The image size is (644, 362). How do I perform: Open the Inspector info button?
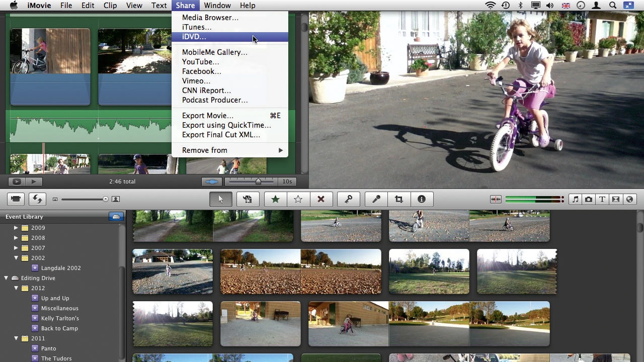pos(422,200)
